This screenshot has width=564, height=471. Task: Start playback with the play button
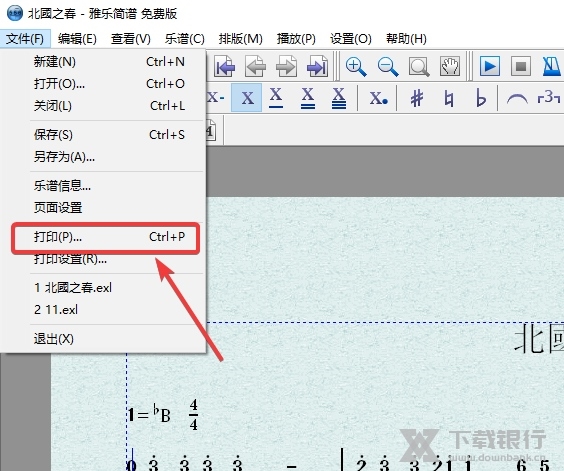490,66
